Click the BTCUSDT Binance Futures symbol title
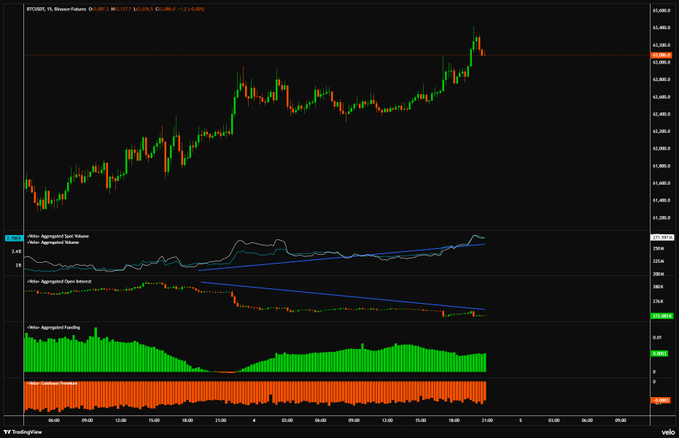The width and height of the screenshot is (679, 438). (57, 9)
